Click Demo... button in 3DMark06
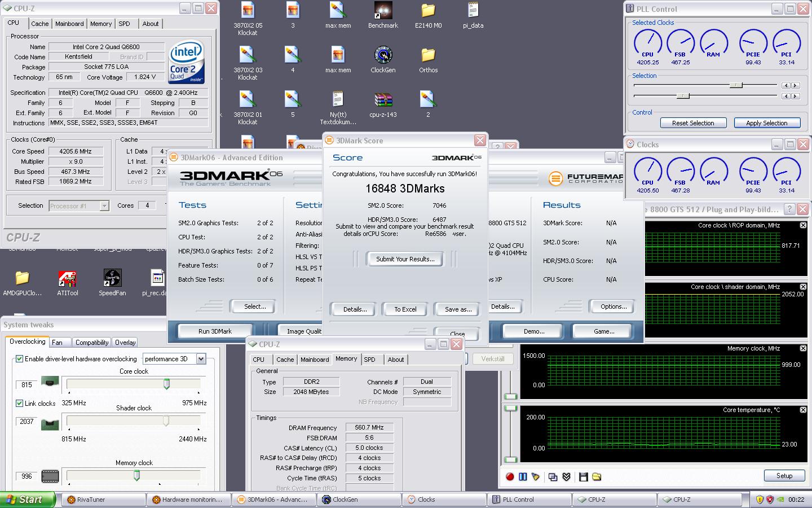The width and height of the screenshot is (812, 508). point(533,331)
